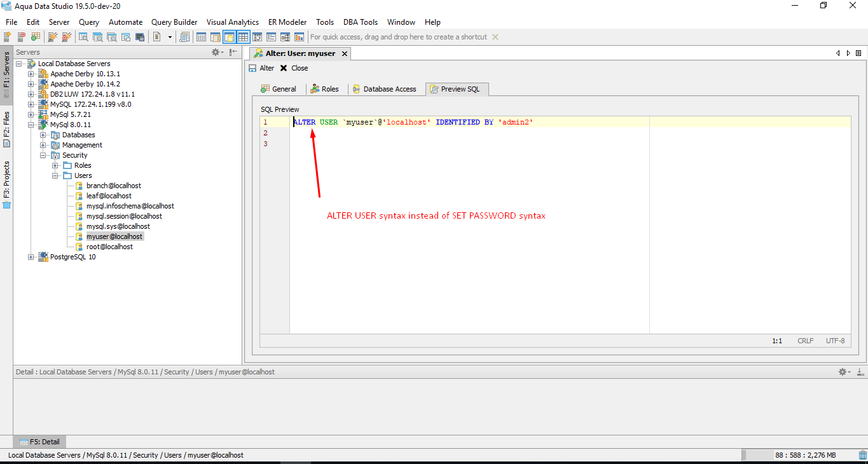Click the third toolbar grid-server icon

point(35,37)
